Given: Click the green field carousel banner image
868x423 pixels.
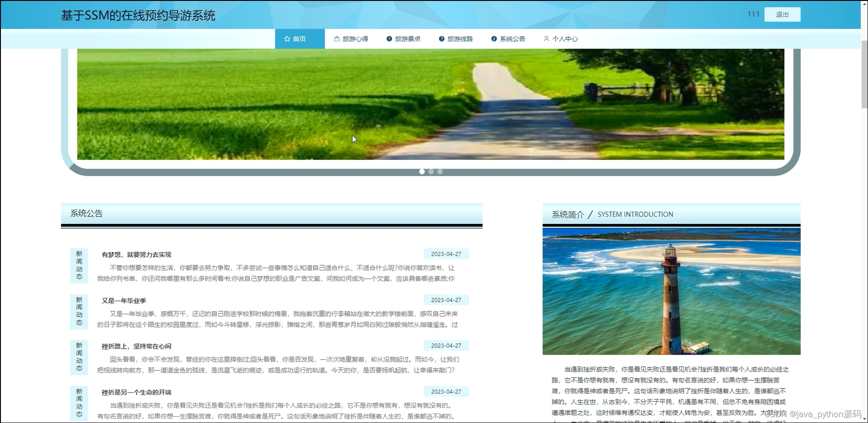Looking at the screenshot, I should tap(431, 104).
